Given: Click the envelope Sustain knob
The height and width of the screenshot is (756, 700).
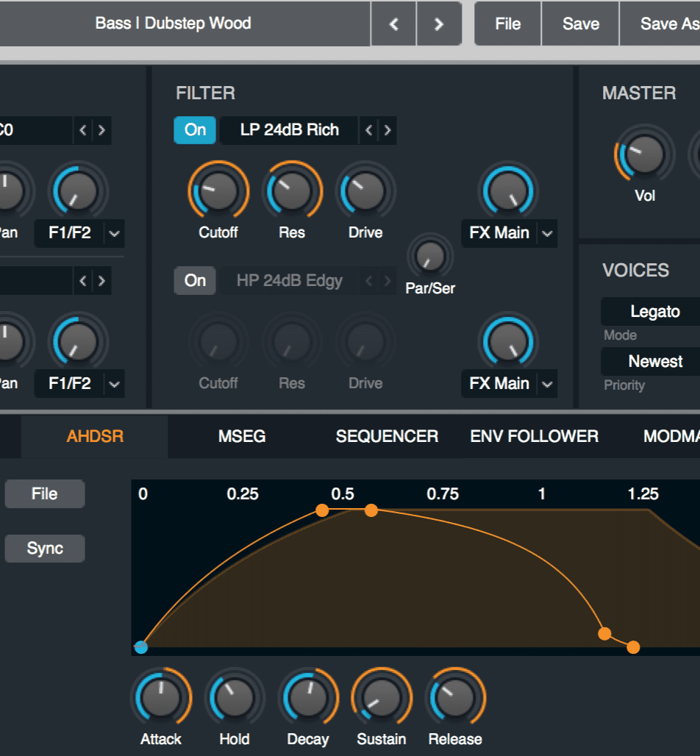Looking at the screenshot, I should pos(382,698).
